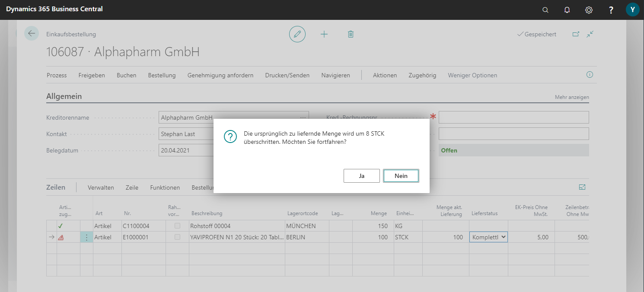The width and height of the screenshot is (644, 292).
Task: Click the Allgemein section heading
Action: pyautogui.click(x=64, y=96)
